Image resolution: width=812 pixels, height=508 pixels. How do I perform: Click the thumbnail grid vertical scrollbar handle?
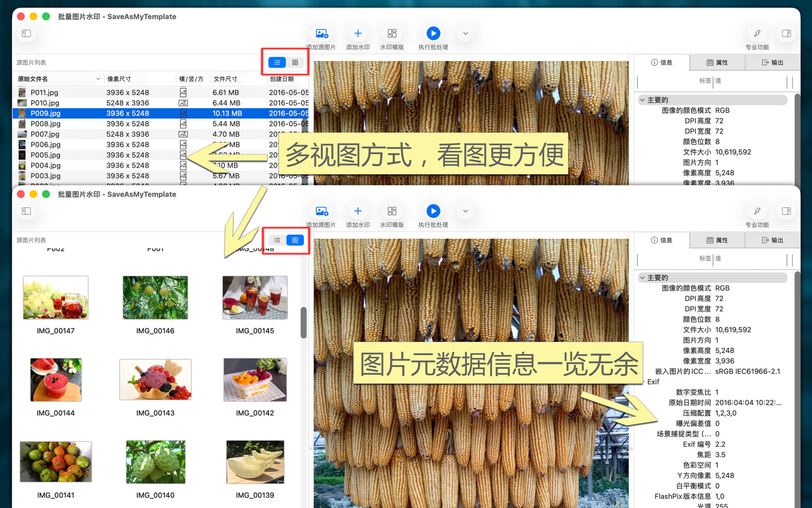pyautogui.click(x=303, y=322)
